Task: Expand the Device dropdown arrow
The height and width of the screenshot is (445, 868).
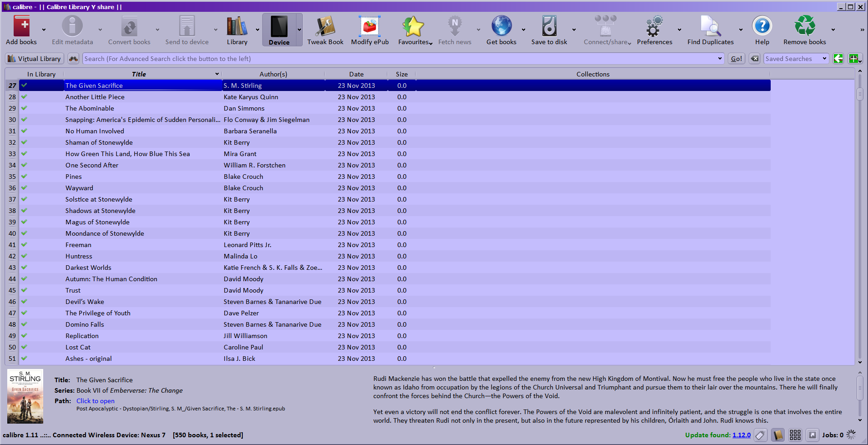Action: (299, 30)
